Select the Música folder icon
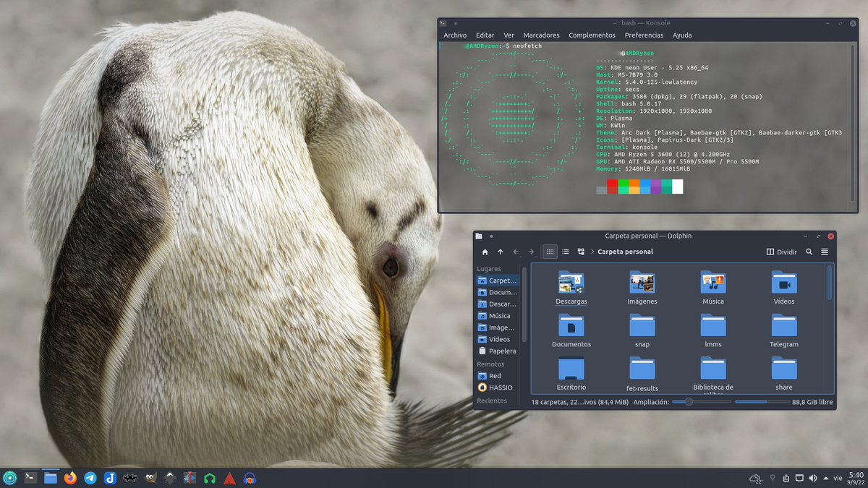The height and width of the screenshot is (488, 868). click(713, 283)
